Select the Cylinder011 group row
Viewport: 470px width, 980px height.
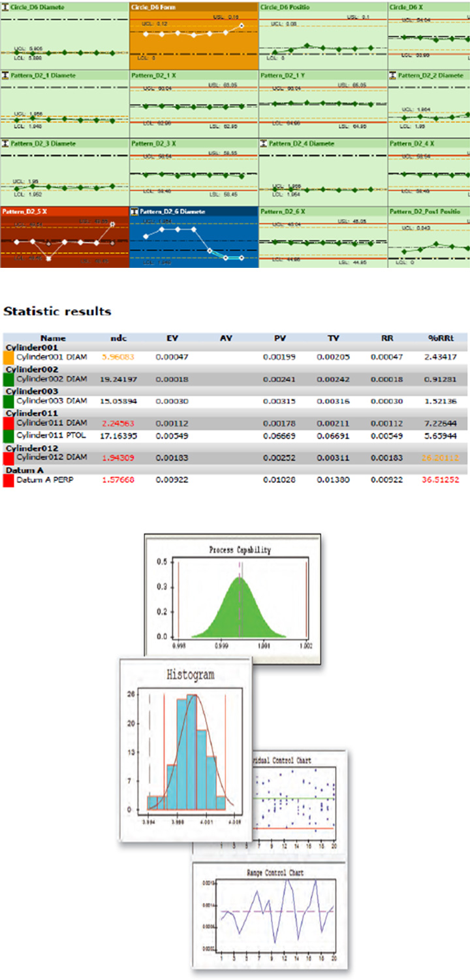(x=235, y=413)
